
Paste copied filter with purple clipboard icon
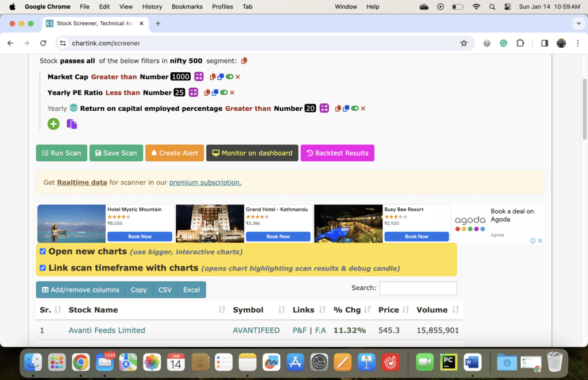pos(72,123)
